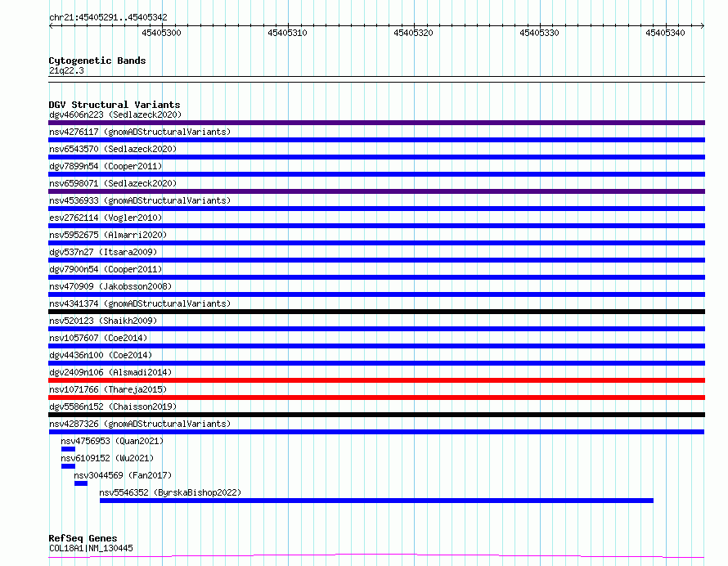Select the 21q22.3 band label
Screen dimensions: 728x566
pos(66,70)
